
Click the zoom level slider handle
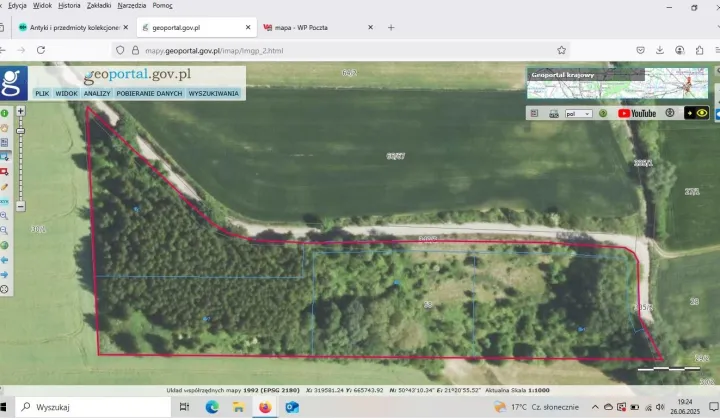pos(20,129)
